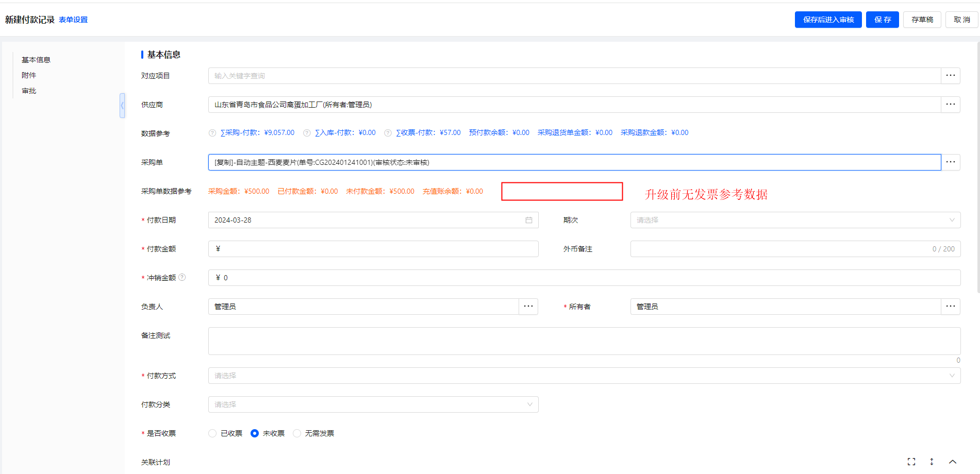980x474 pixels.
Task: Focus the 冲销金额 input
Action: [x=584, y=278]
